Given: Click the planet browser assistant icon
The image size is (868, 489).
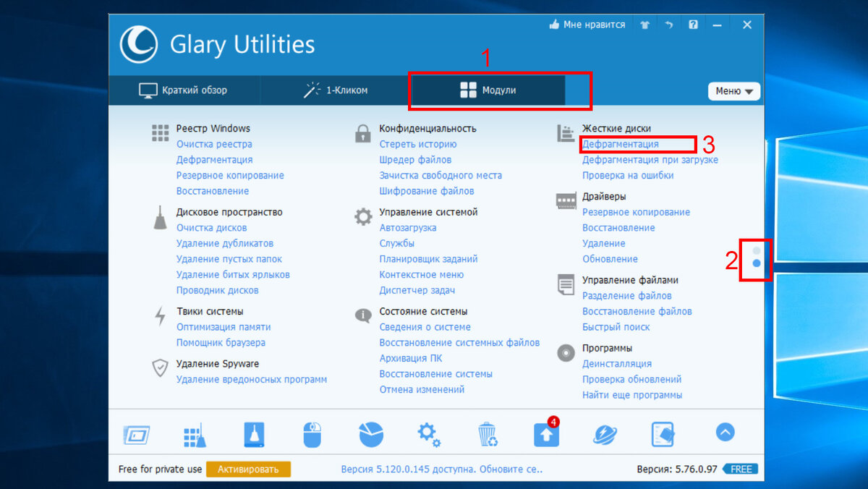Looking at the screenshot, I should (x=605, y=434).
